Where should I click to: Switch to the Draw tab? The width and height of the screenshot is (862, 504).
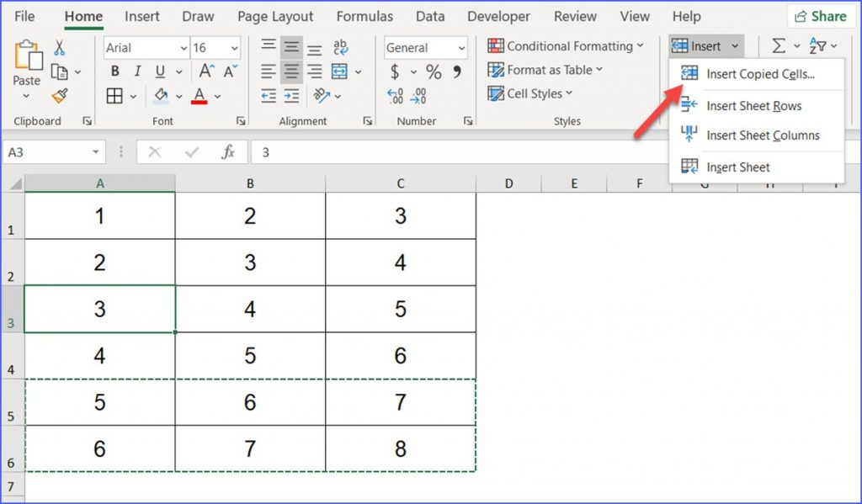tap(198, 17)
